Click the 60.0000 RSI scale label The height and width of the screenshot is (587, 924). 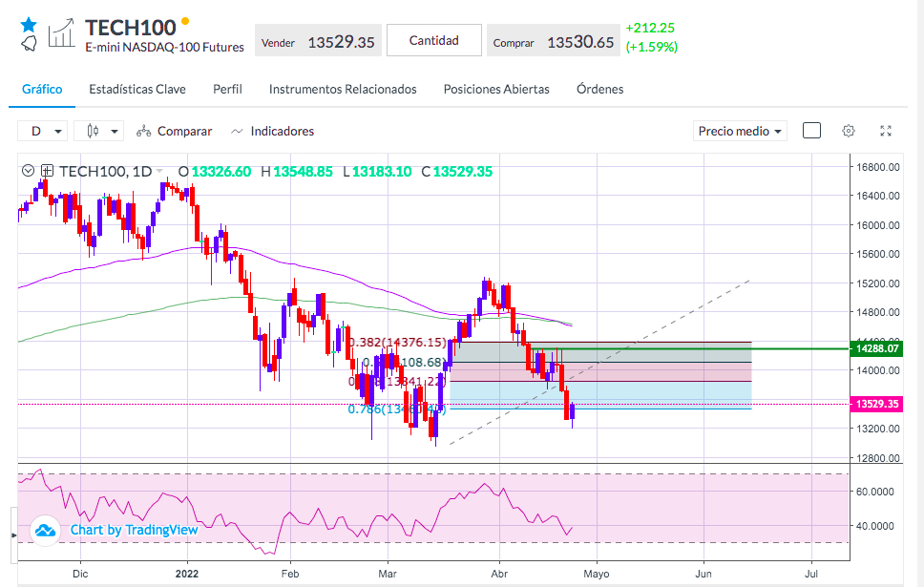click(875, 492)
